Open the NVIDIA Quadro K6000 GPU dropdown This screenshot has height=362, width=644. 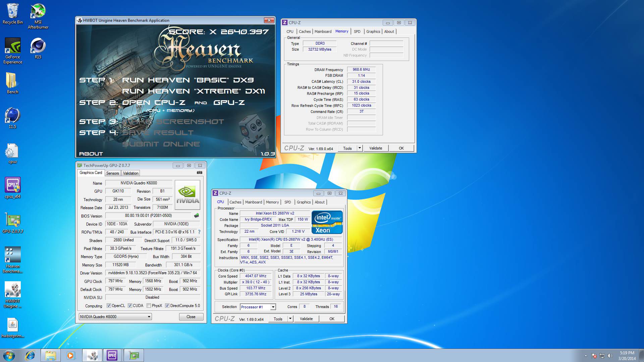click(x=115, y=317)
